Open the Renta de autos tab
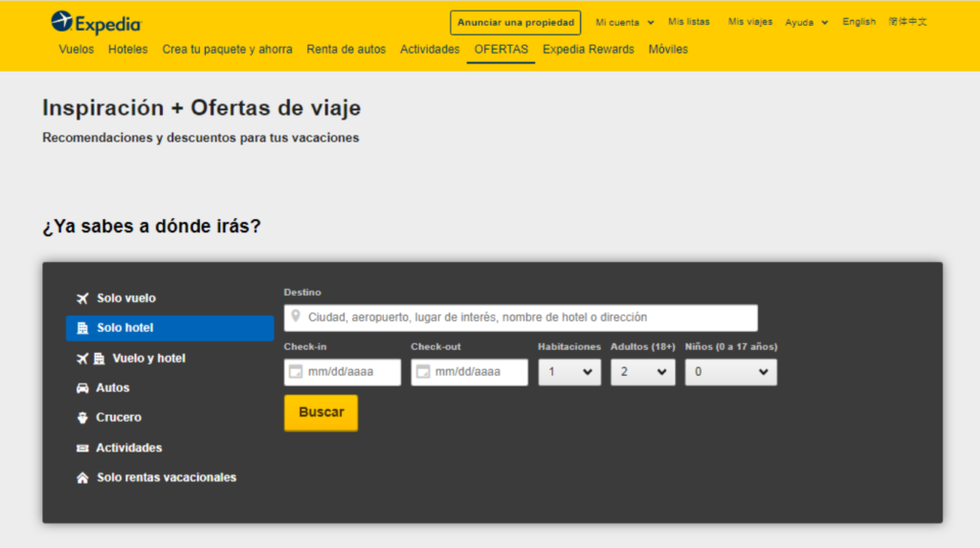 tap(345, 50)
